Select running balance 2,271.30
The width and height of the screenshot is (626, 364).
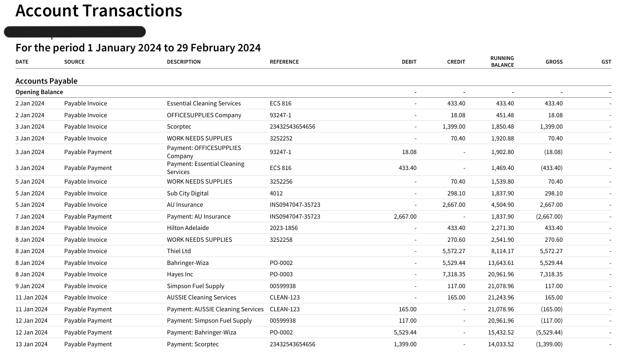(x=502, y=228)
